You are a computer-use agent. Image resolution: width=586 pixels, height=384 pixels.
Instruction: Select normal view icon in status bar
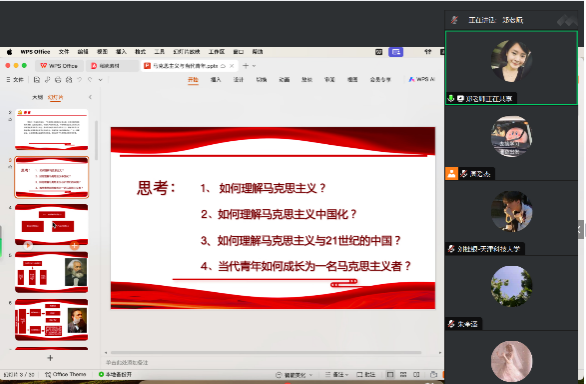[390, 374]
